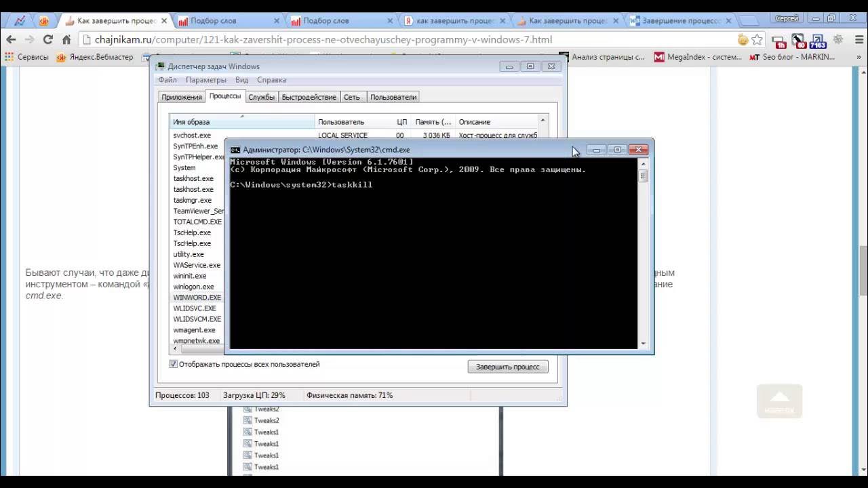The width and height of the screenshot is (868, 488).
Task: Open Сервисы apps shortcut in bookmarks bar
Action: [27, 58]
